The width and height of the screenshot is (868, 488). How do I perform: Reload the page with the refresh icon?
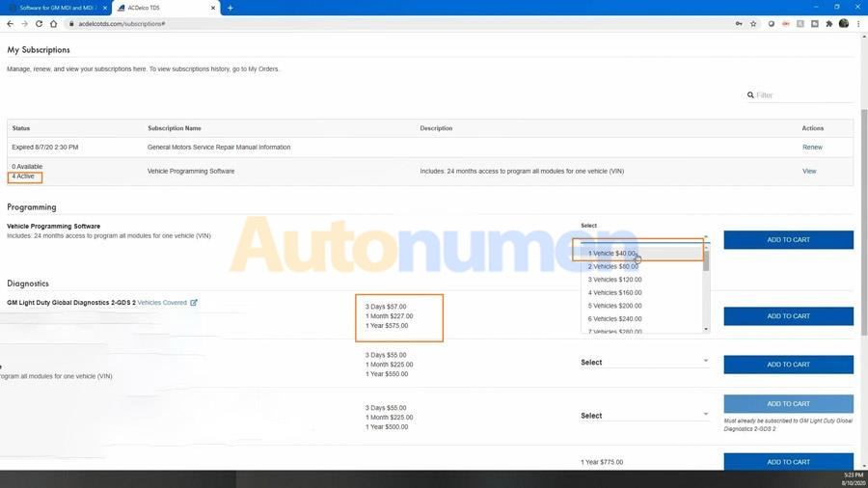[x=39, y=24]
